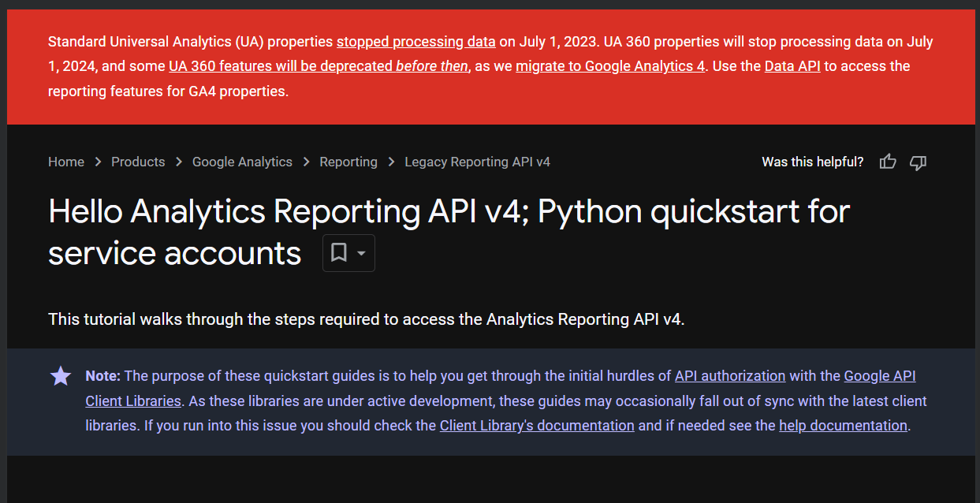Open Products breadcrumb link
Screen dimensions: 980x503
(138, 162)
